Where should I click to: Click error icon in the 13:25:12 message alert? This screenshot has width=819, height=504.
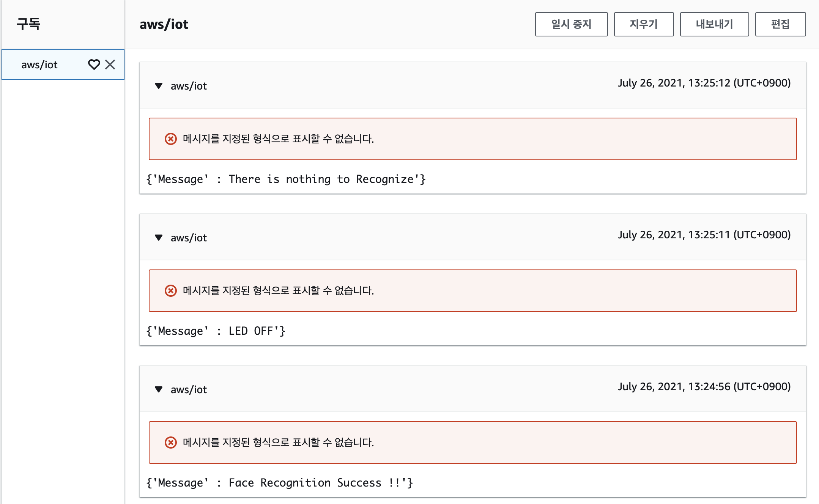pyautogui.click(x=171, y=139)
